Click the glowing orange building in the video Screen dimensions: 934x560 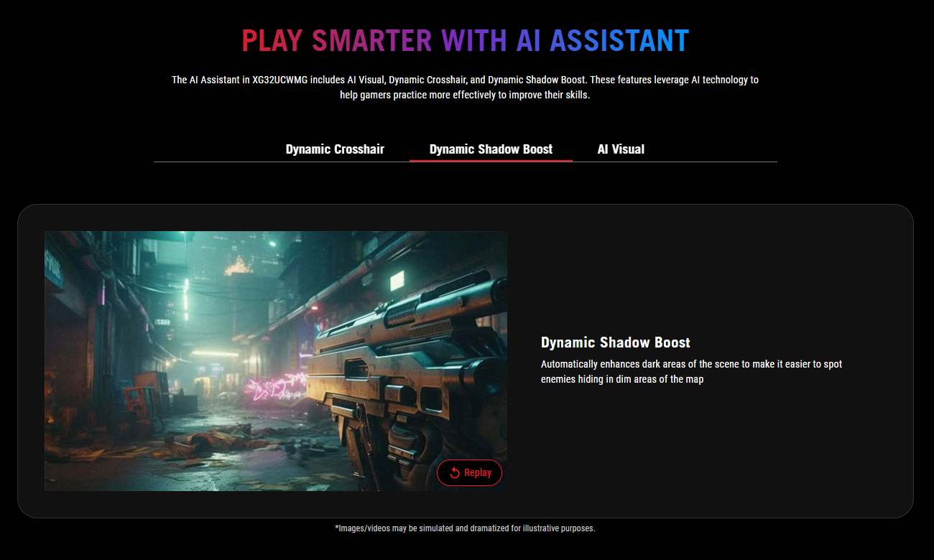point(236,267)
